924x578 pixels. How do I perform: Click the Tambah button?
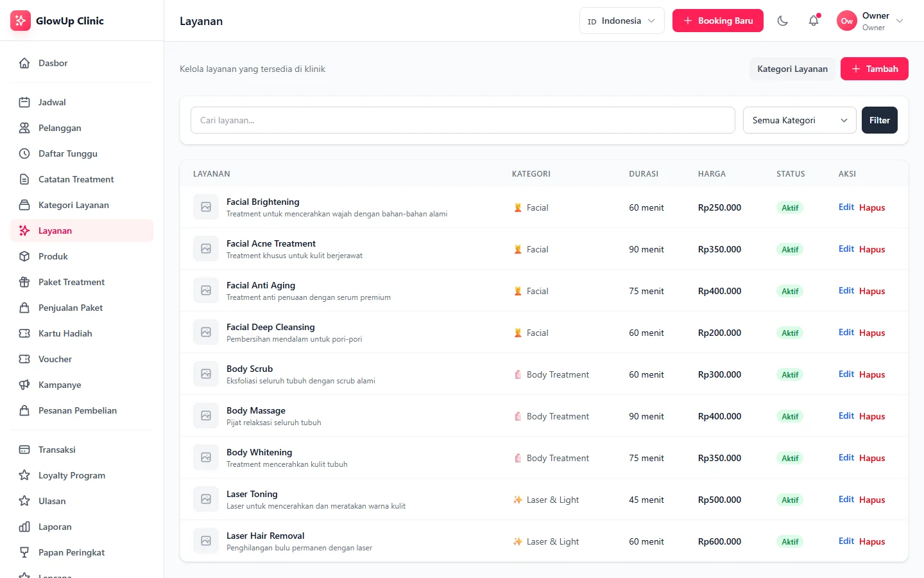(875, 69)
